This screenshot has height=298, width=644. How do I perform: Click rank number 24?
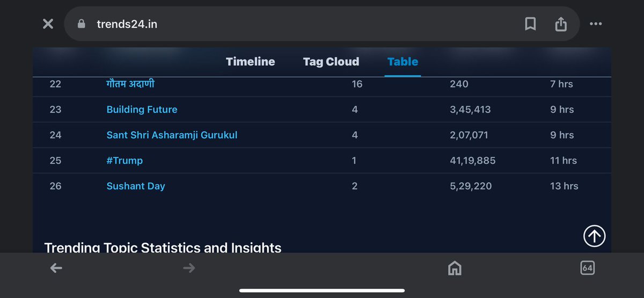pyautogui.click(x=55, y=135)
